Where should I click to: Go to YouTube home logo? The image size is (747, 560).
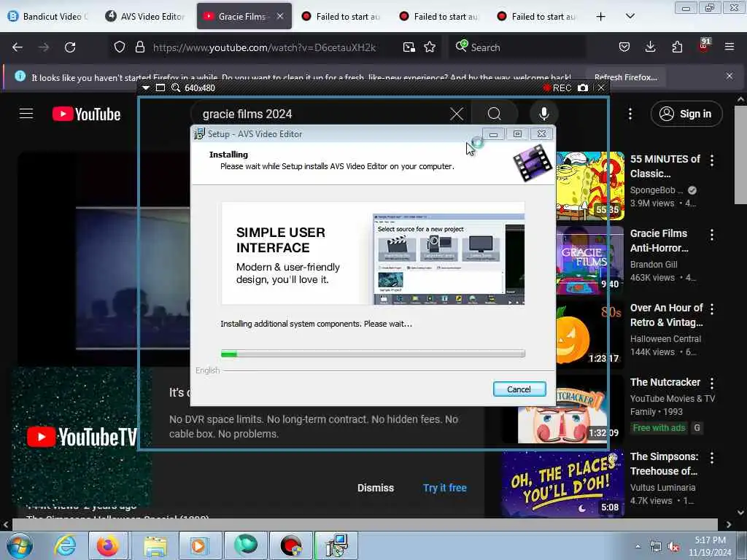pos(86,114)
